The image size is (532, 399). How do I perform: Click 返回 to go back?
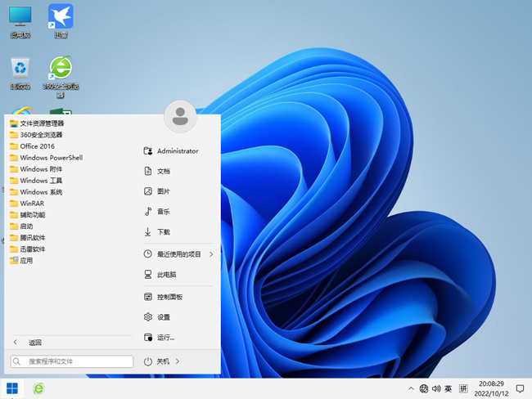click(x=27, y=343)
